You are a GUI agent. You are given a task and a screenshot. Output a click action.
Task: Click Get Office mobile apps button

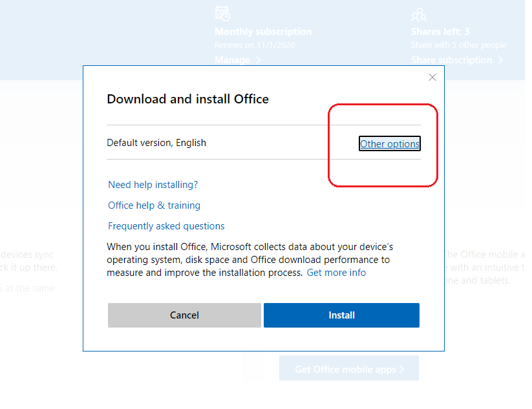pos(349,369)
